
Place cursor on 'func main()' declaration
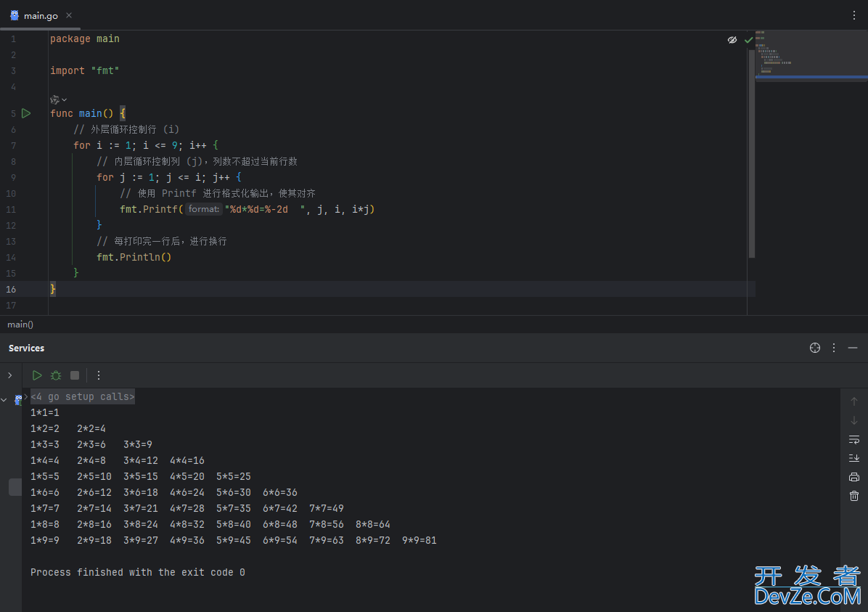pos(82,113)
